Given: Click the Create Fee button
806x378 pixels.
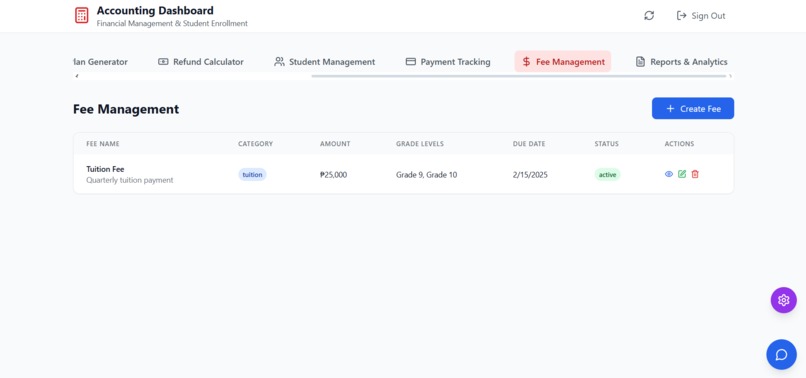Looking at the screenshot, I should [x=693, y=109].
